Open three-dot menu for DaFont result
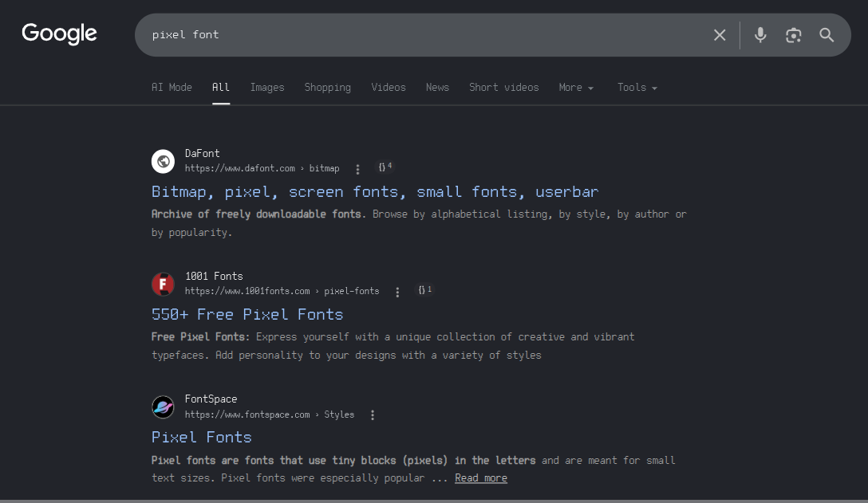The width and height of the screenshot is (868, 503). click(357, 169)
